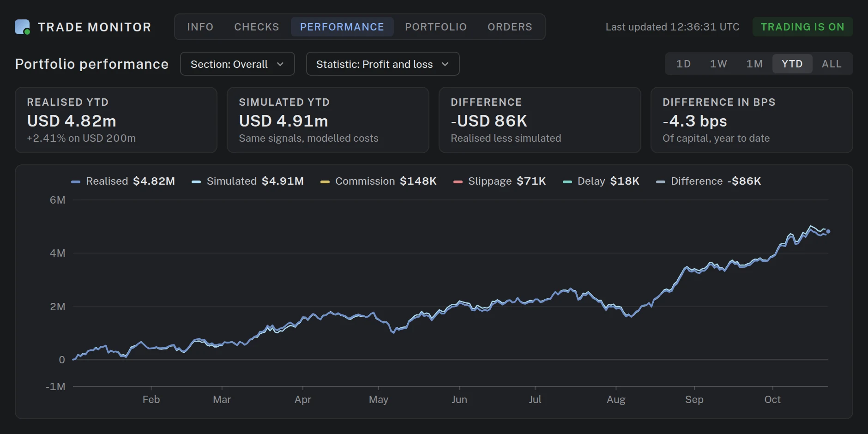Click the Last updated 12:36:31 UTC text
The image size is (868, 434).
[x=672, y=27]
